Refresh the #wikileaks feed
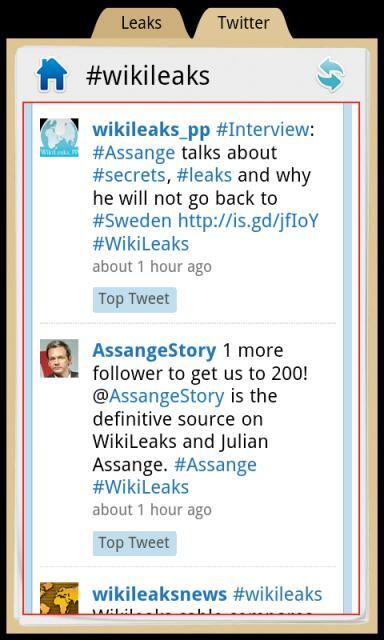The image size is (384, 640). click(331, 75)
